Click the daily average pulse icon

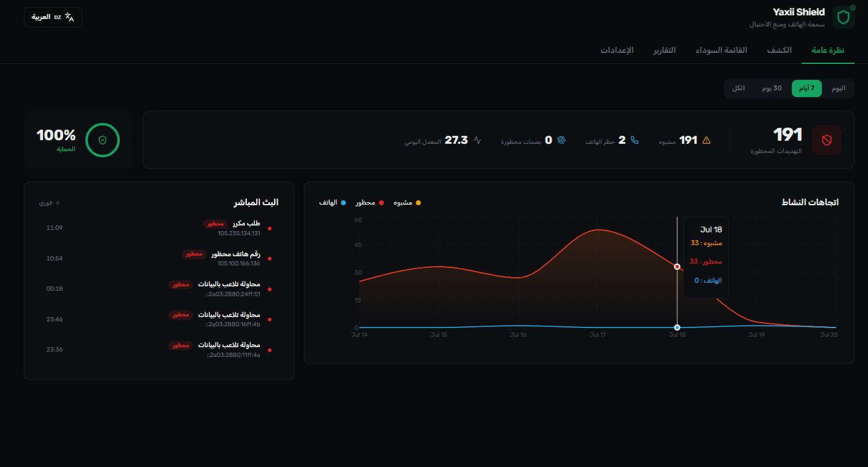[477, 140]
